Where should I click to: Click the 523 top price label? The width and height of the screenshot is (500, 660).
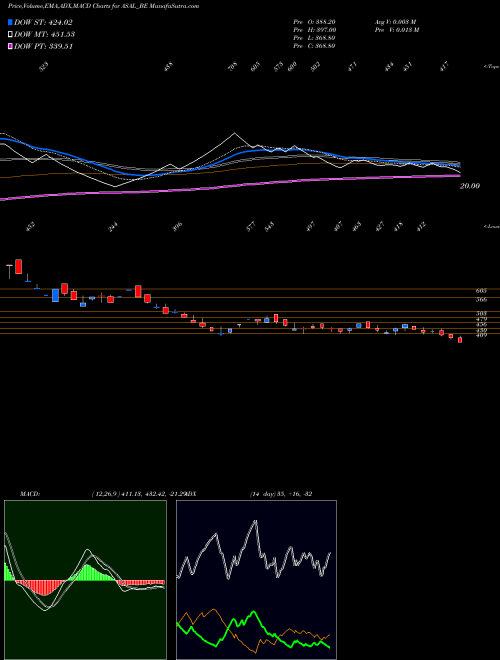44,67
